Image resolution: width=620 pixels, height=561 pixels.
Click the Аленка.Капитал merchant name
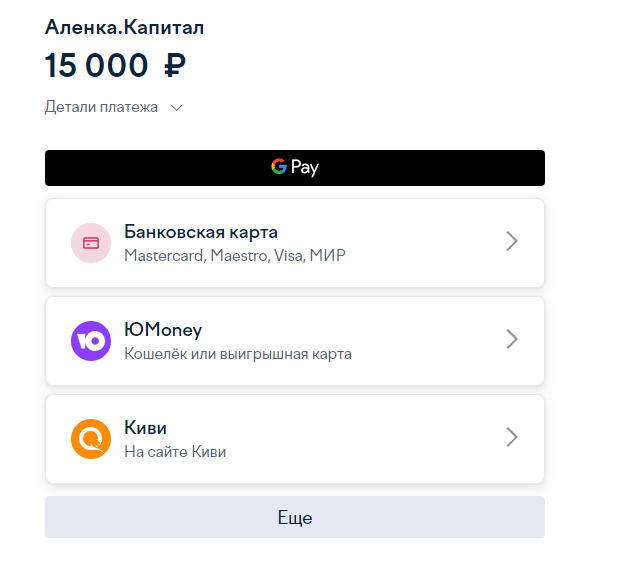[124, 27]
